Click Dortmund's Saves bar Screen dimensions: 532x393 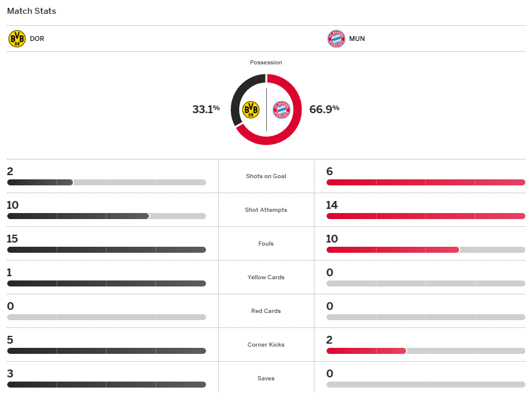tap(106, 385)
